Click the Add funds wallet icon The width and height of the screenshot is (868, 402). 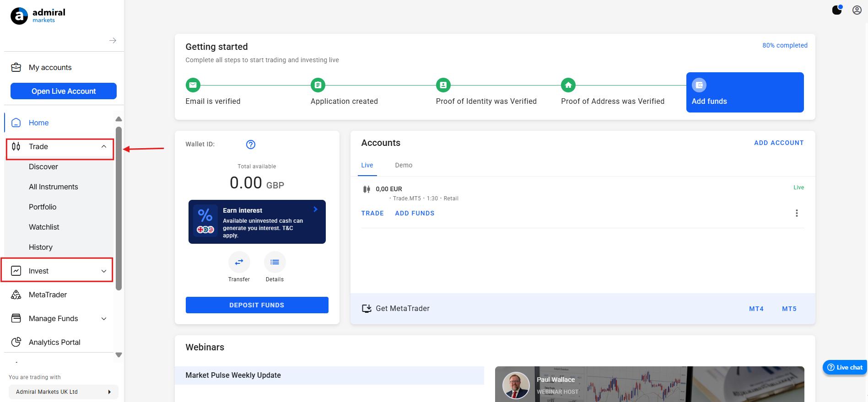pos(699,85)
